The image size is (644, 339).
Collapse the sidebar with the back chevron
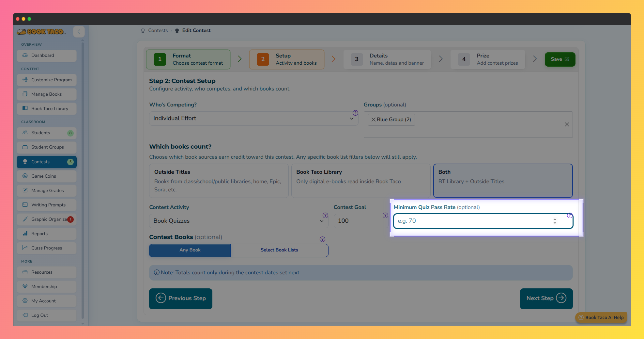pos(79,32)
